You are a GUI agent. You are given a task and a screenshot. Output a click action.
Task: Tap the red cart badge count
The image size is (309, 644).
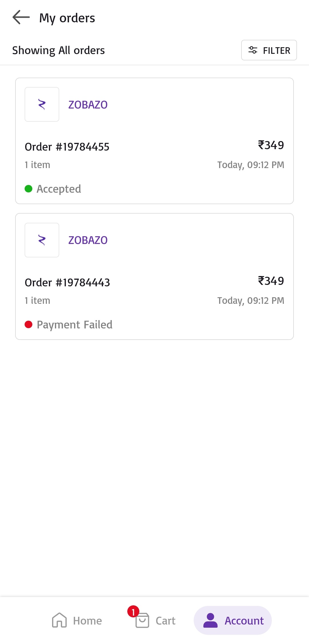click(x=133, y=612)
